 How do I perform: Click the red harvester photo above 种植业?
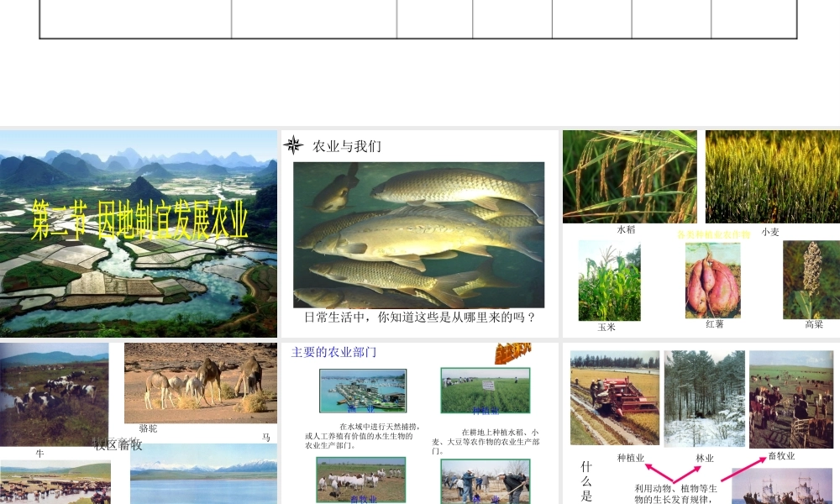[615, 398]
